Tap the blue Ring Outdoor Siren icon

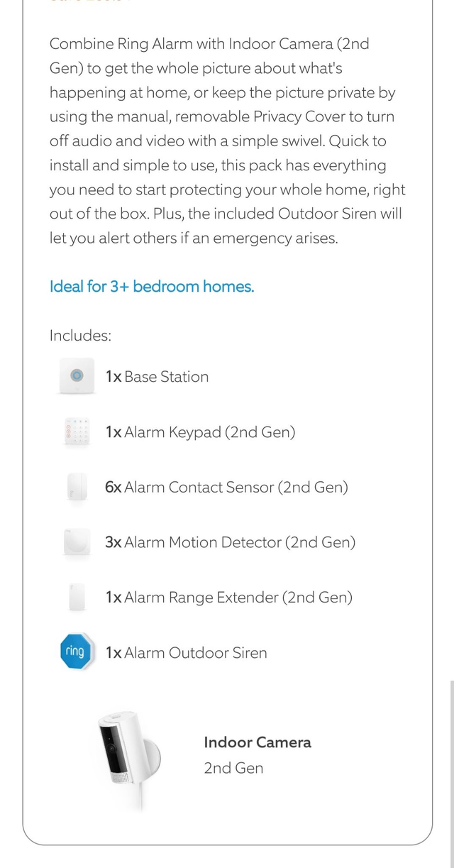point(74,652)
